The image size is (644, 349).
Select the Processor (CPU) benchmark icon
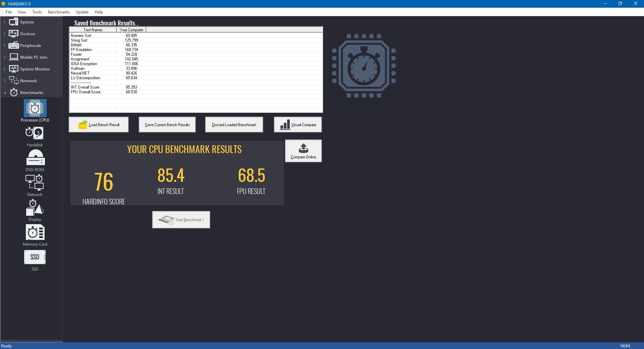point(35,108)
